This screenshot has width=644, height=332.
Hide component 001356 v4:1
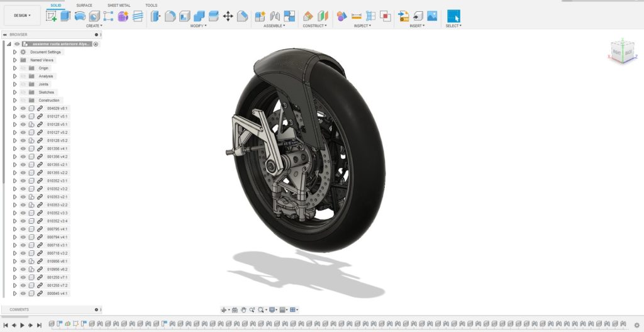[x=23, y=149]
